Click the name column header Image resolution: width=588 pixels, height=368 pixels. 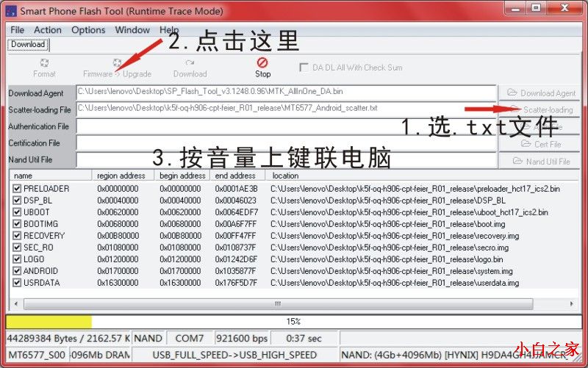pyautogui.click(x=51, y=176)
